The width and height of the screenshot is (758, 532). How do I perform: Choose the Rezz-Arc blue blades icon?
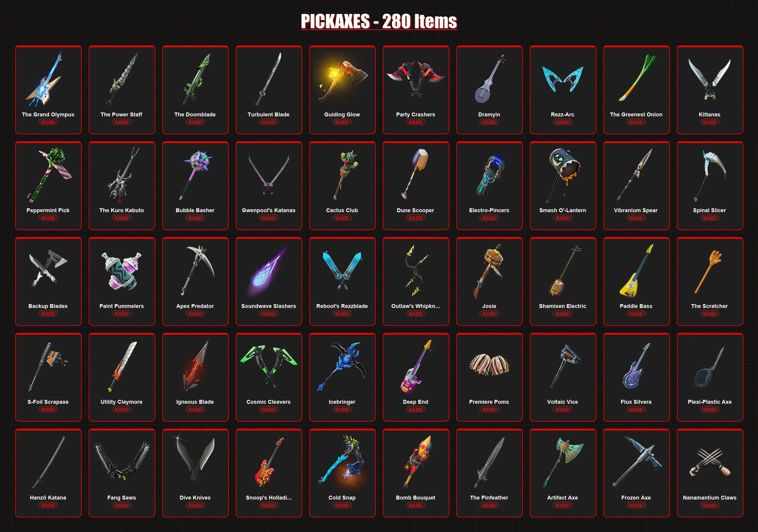[x=562, y=79]
